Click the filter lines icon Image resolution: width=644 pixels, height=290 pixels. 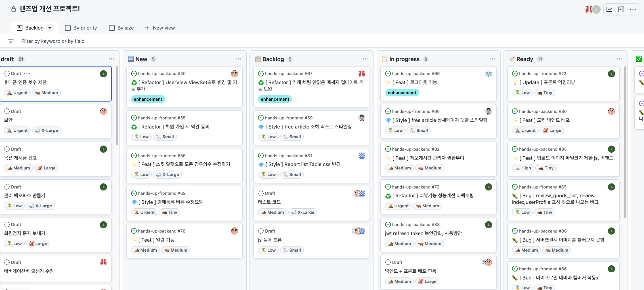(11, 41)
